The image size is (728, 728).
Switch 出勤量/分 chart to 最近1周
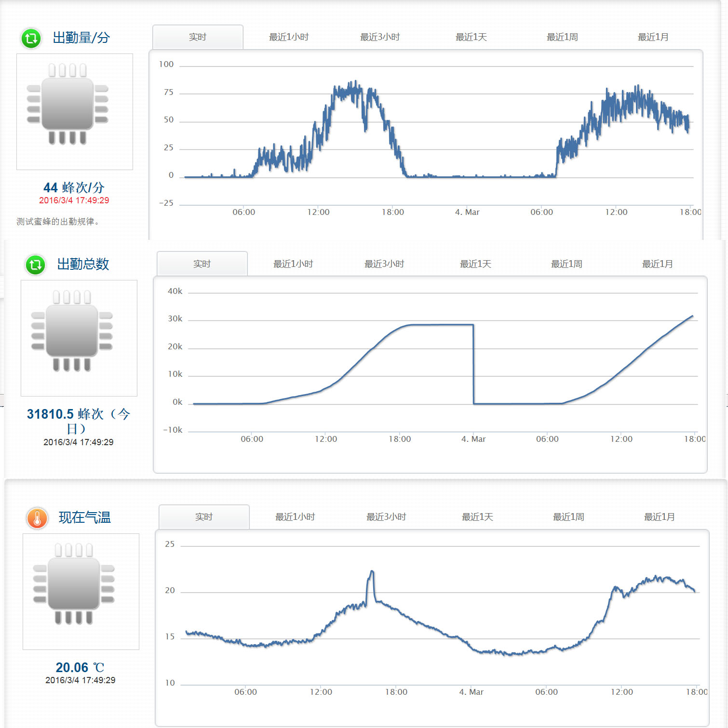[x=562, y=37]
